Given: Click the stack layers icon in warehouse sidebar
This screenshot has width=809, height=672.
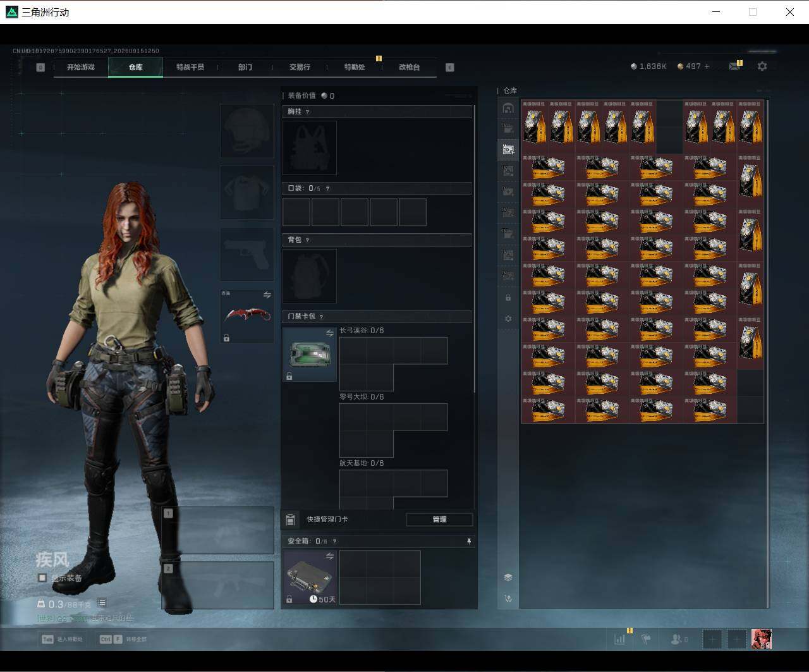Looking at the screenshot, I should click(508, 577).
